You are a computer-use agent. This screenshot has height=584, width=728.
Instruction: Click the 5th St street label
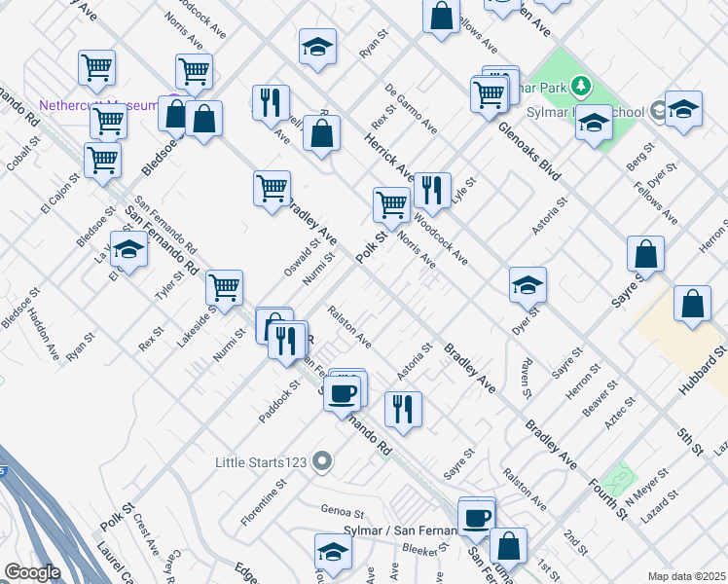(689, 442)
